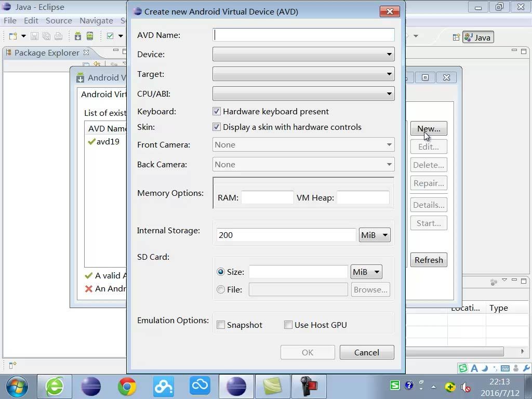Click the Internal Storage value field
This screenshot has width=532, height=399.
(x=286, y=235)
